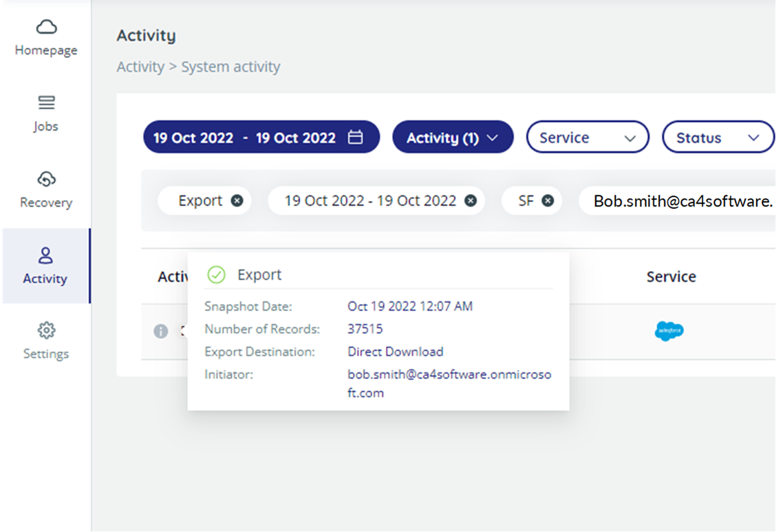Select System activity in the breadcrumb
This screenshot has height=532, width=783.
point(230,67)
